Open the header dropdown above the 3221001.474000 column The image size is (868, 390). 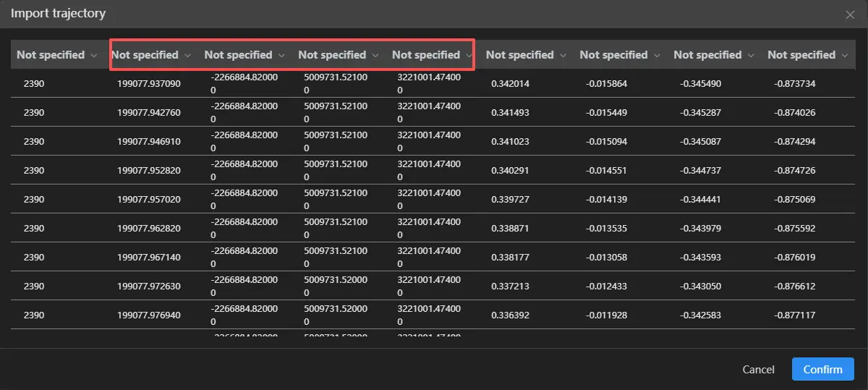click(x=432, y=55)
